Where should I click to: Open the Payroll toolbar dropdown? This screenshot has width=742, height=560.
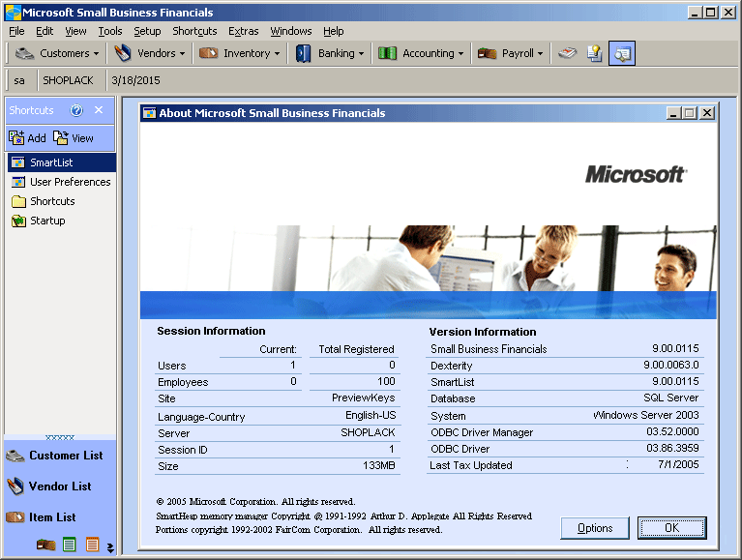coord(510,53)
